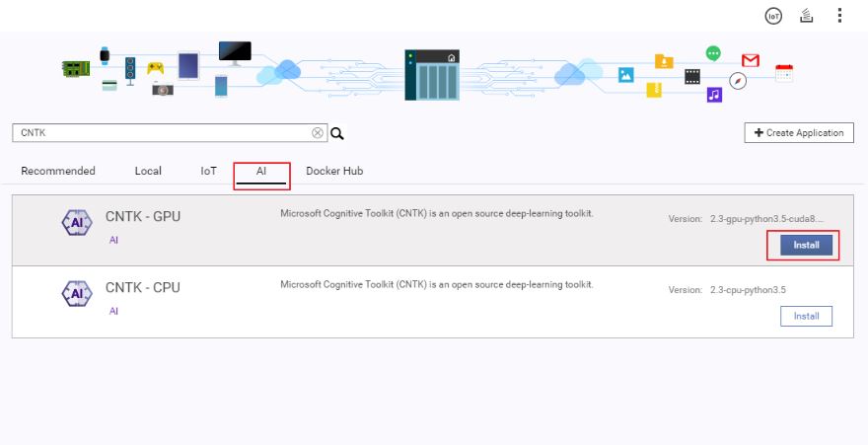Click the CNTK - GPU AI hexagon icon

(76, 223)
